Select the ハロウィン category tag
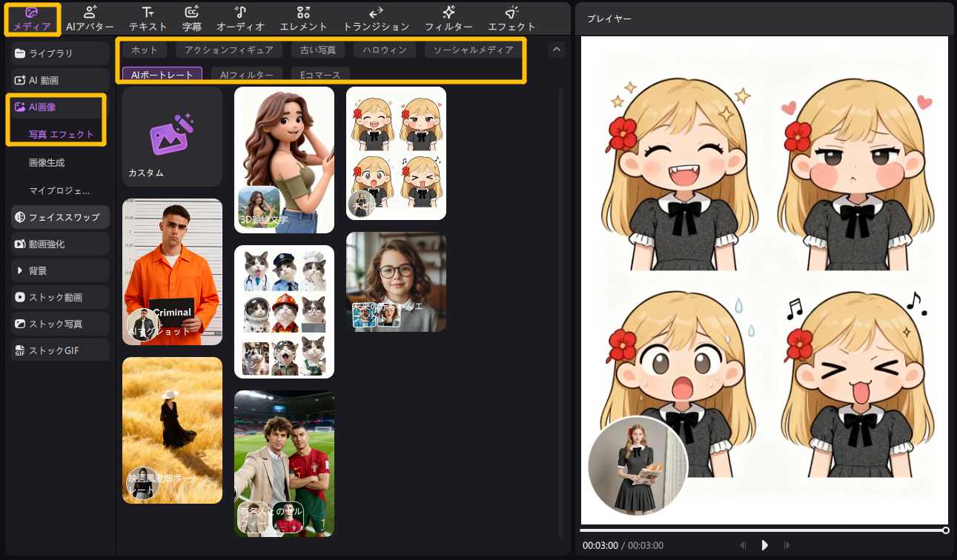The width and height of the screenshot is (957, 560). [x=381, y=50]
